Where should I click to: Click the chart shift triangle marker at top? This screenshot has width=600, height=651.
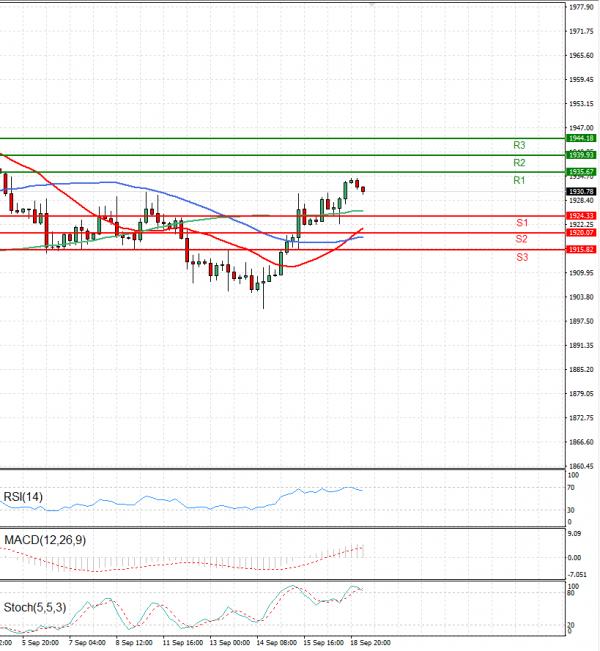tap(373, 5)
